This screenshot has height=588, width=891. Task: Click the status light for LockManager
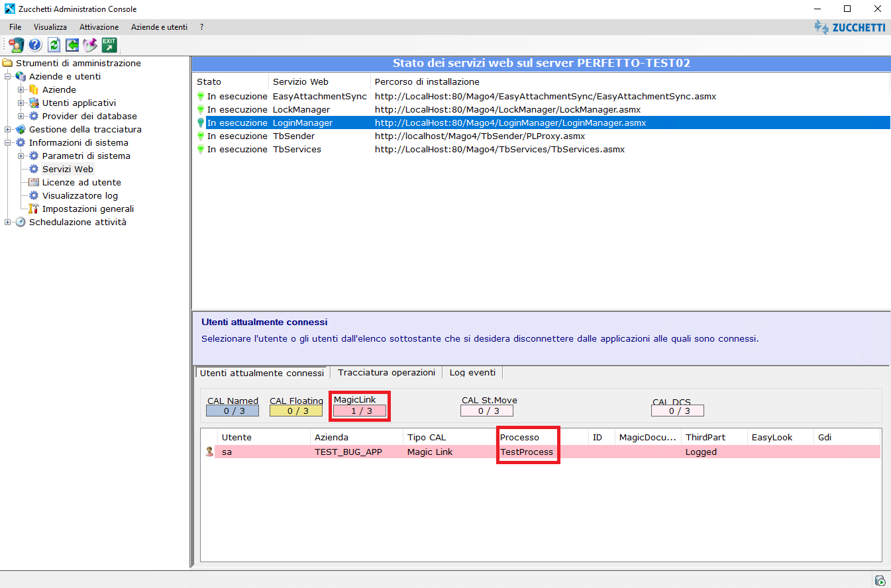201,109
